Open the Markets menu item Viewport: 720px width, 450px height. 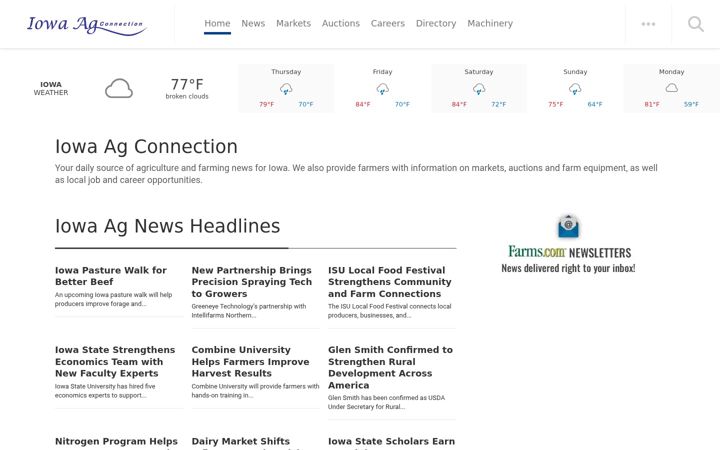pyautogui.click(x=293, y=23)
